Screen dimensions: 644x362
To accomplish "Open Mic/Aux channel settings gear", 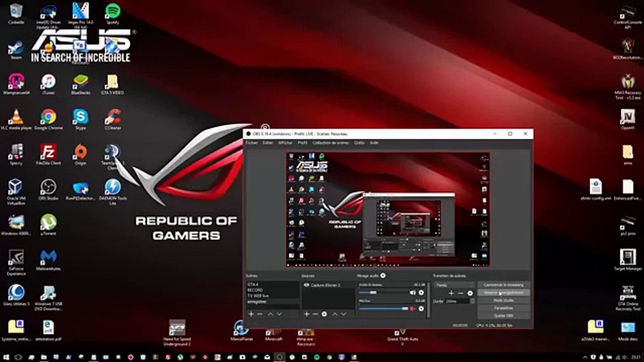I will [x=421, y=309].
